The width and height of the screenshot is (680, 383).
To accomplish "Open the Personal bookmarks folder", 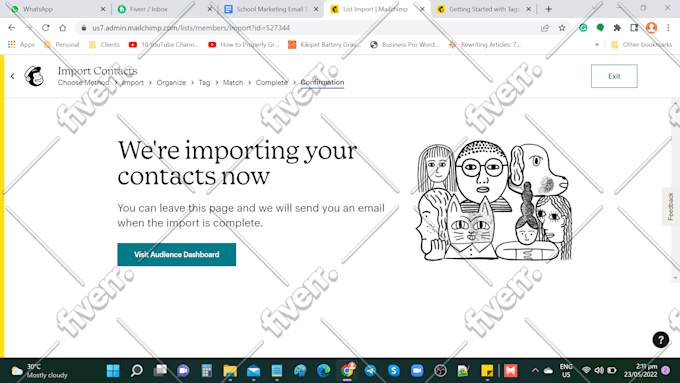I will pyautogui.click(x=62, y=45).
